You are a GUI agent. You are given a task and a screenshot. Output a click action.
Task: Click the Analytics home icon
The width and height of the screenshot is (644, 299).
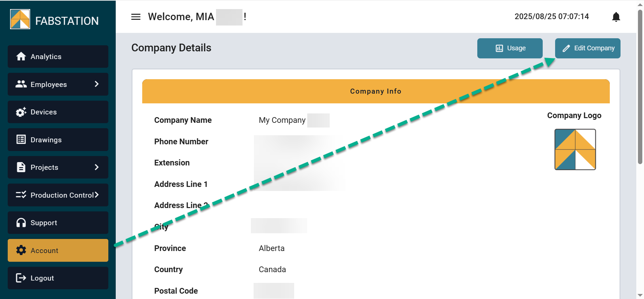pos(21,56)
